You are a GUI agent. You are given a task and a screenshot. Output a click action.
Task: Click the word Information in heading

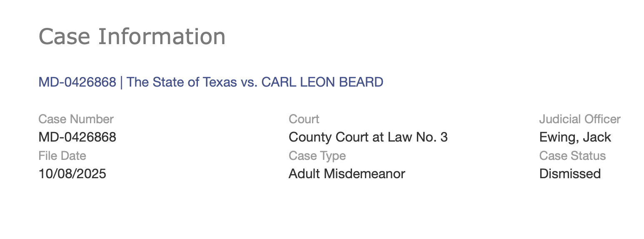point(162,36)
